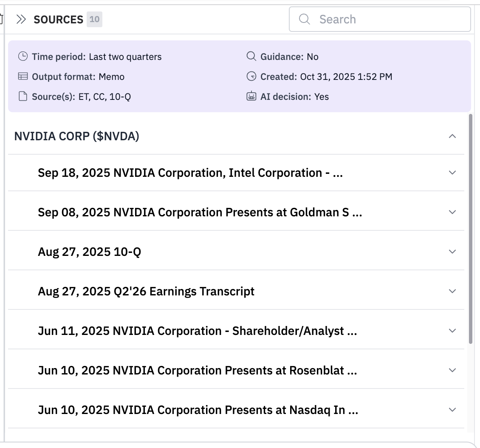Image resolution: width=480 pixels, height=448 pixels.
Task: Expand the Aug 27, 2025 10-Q chevron
Action: coord(452,252)
